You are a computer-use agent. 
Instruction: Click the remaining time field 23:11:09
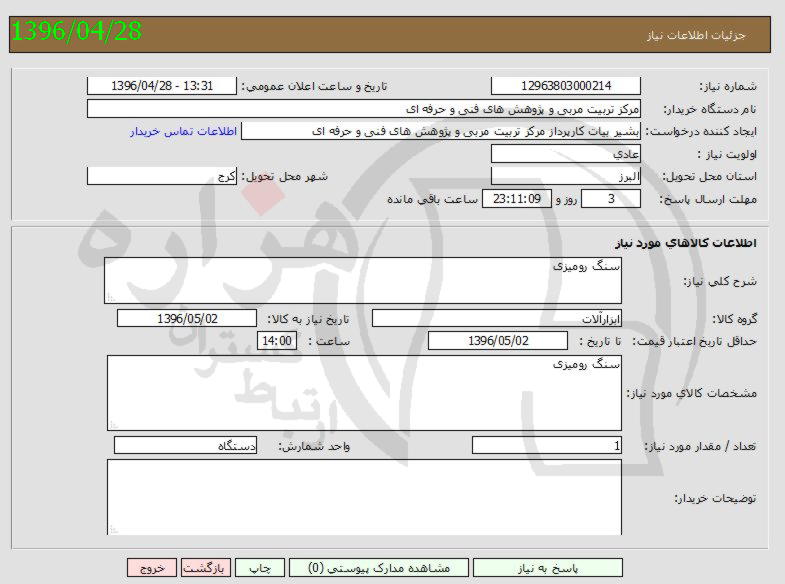(516, 199)
